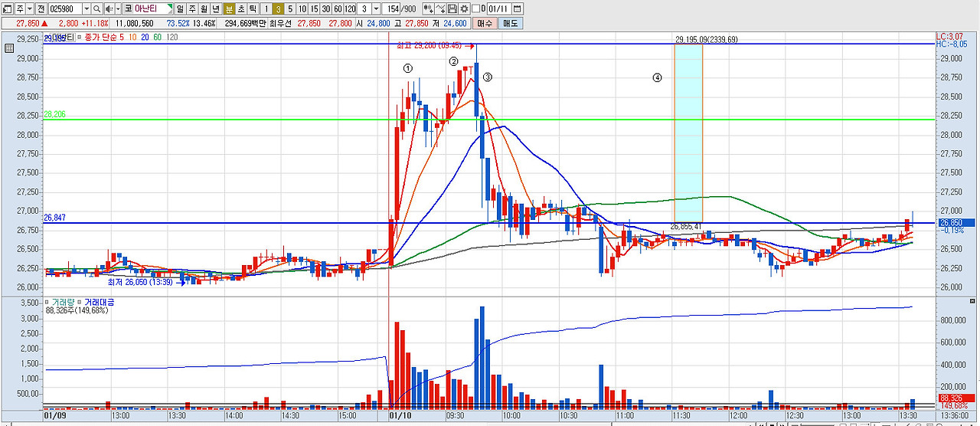The image size is (980, 426).
Task: Click the date field 01/11
Action: (499, 9)
